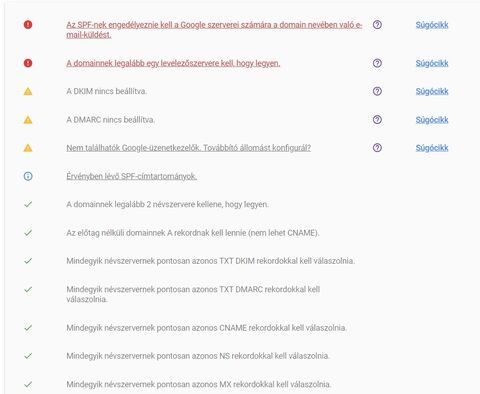This screenshot has width=480, height=394.
Task: Open the Súgócikk link for the SPF error
Action: 432,25
